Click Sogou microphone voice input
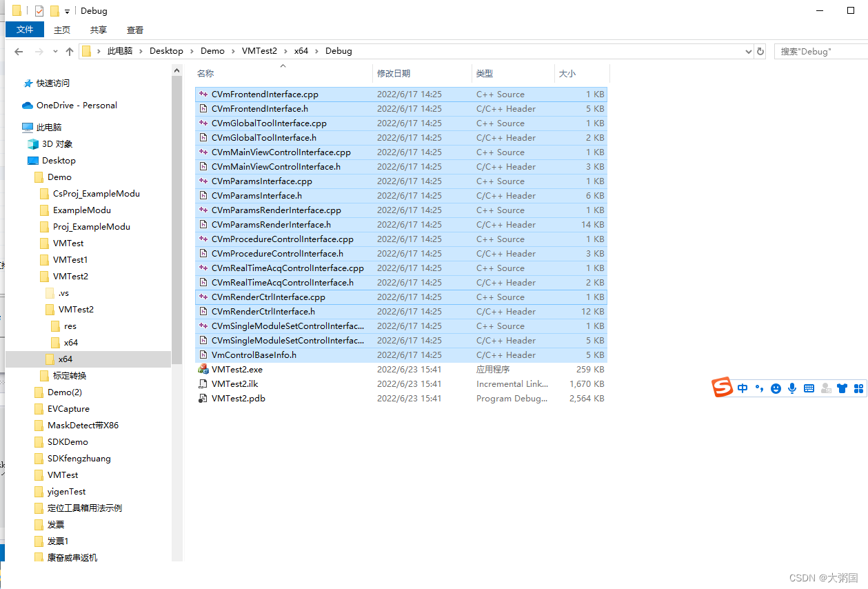The height and width of the screenshot is (589, 868). 792,388
